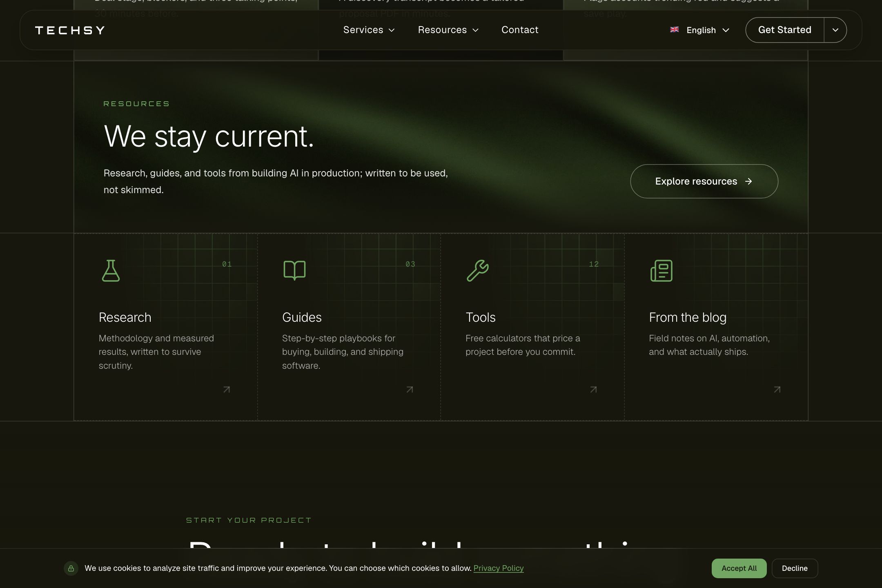
Task: Click the Field notes description text
Action: tap(709, 345)
